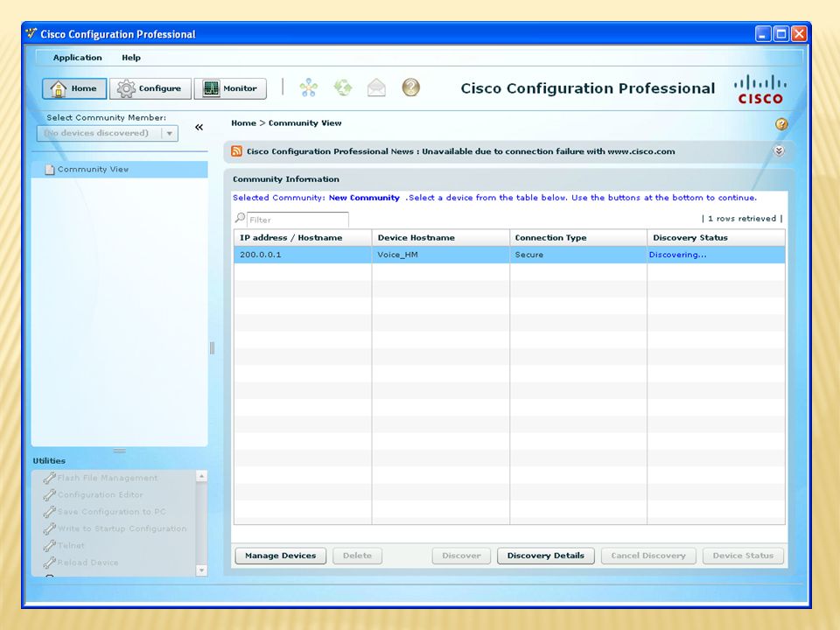Select Community View in the left tree
Image resolution: width=840 pixels, height=630 pixels.
120,169
